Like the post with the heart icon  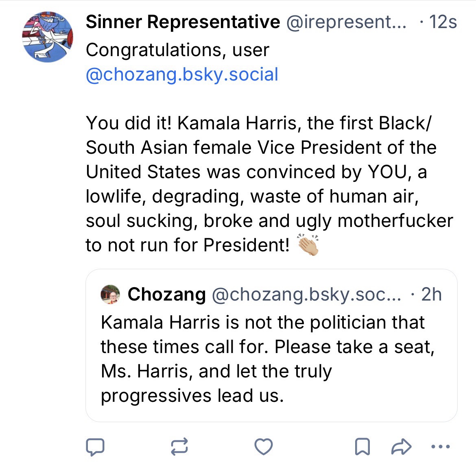click(263, 447)
